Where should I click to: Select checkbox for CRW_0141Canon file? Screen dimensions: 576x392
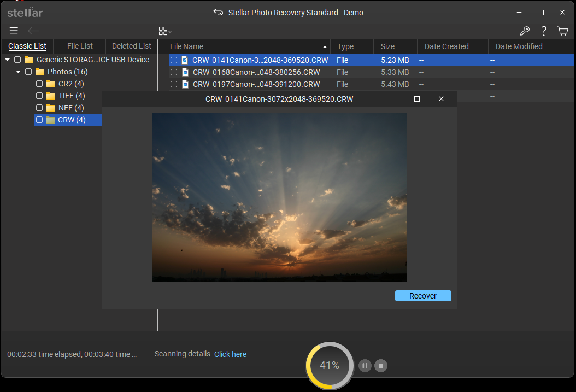pyautogui.click(x=174, y=60)
